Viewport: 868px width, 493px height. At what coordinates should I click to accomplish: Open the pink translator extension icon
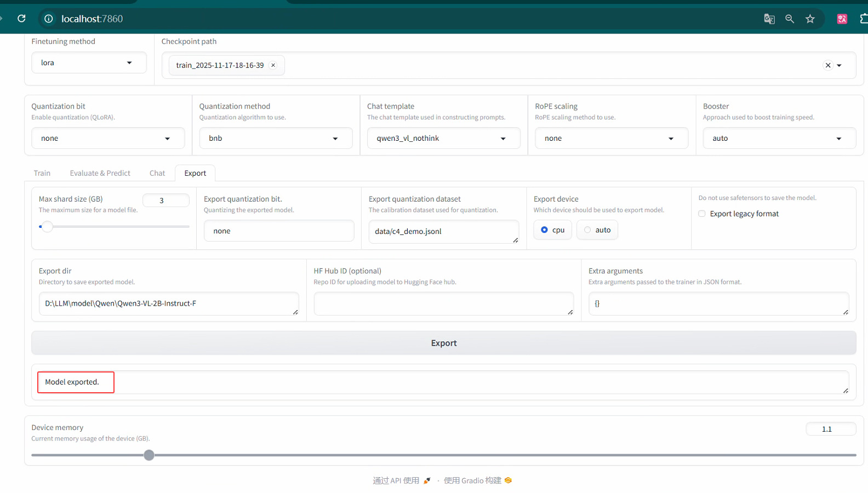pos(842,19)
